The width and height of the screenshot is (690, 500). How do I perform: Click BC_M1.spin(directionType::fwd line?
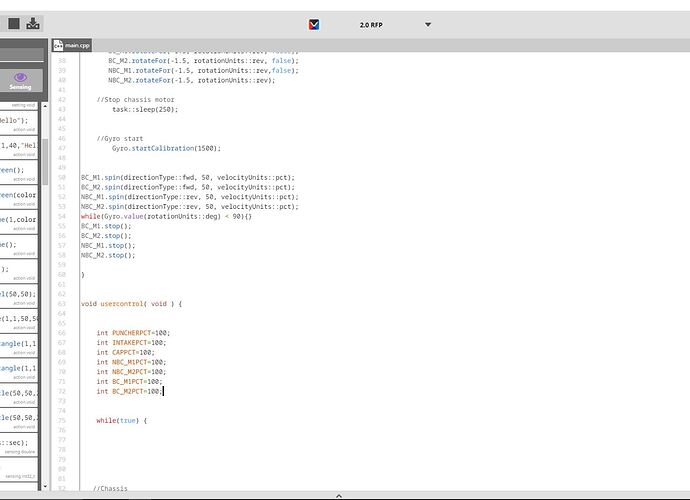click(188, 177)
